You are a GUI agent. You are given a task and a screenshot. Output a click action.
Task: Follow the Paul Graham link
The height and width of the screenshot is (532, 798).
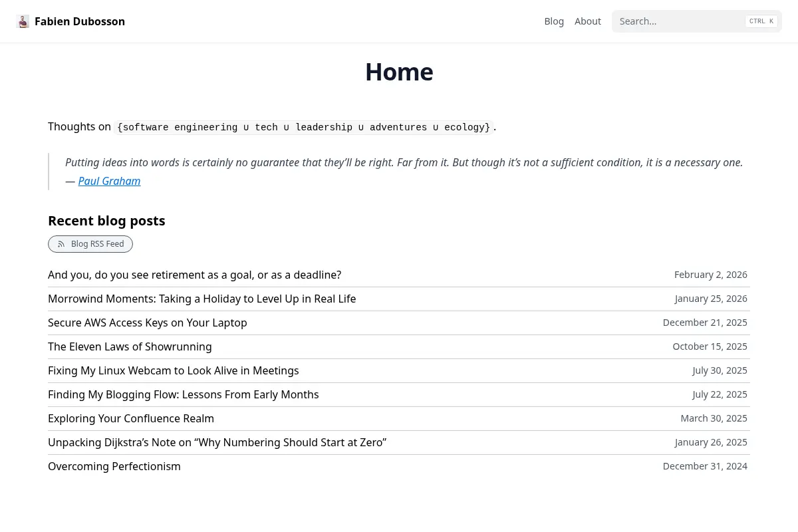point(109,181)
